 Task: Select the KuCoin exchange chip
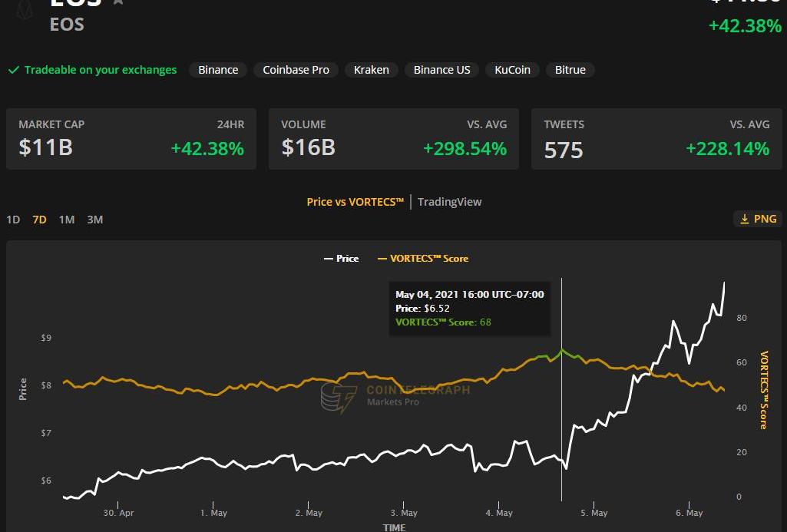coord(512,70)
